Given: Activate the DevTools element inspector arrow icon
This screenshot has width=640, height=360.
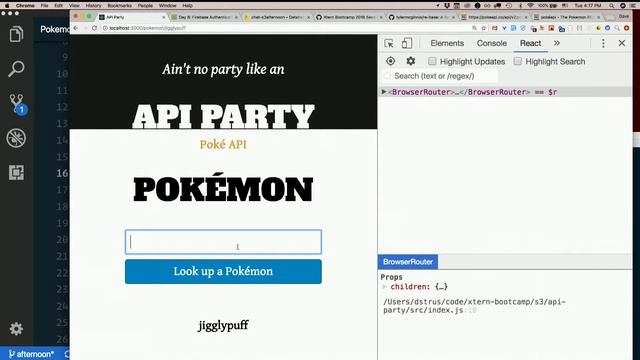Looking at the screenshot, I should [x=389, y=43].
